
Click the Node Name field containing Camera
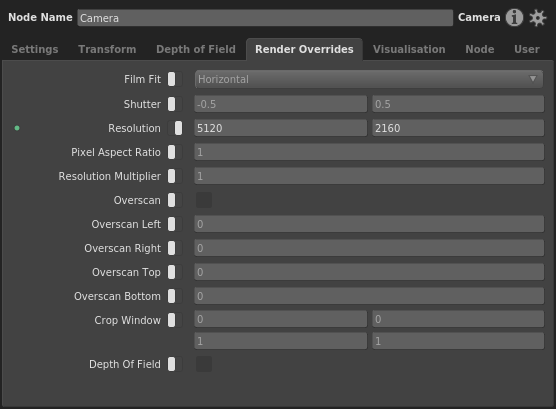coord(265,18)
